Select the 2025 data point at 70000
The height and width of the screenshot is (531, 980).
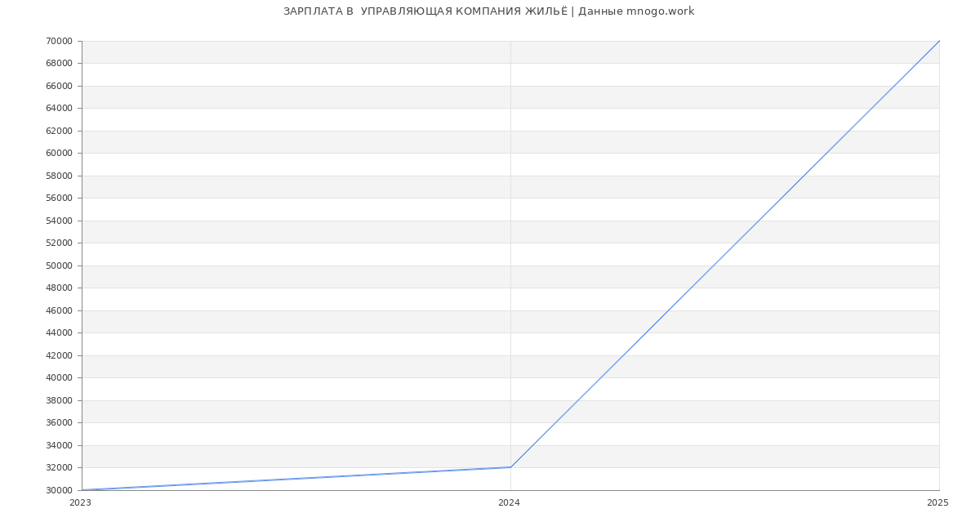[x=939, y=41]
